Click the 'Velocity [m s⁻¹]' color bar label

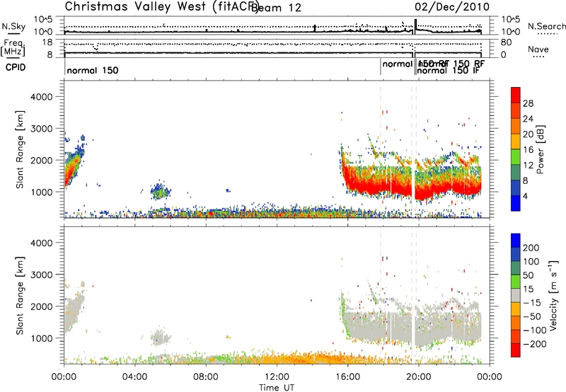[553, 295]
